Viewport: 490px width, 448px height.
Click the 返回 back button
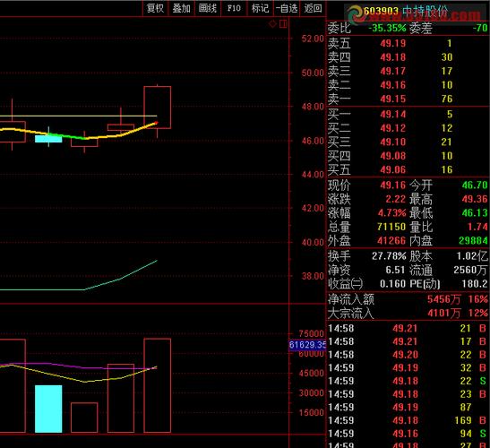pos(314,8)
